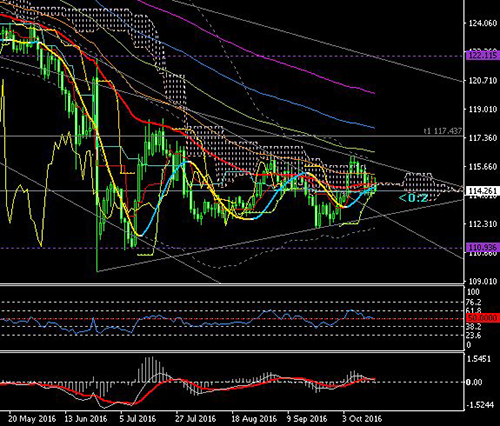Select the 117.437 horizontal line label
This screenshot has height=426, width=500.
click(443, 131)
